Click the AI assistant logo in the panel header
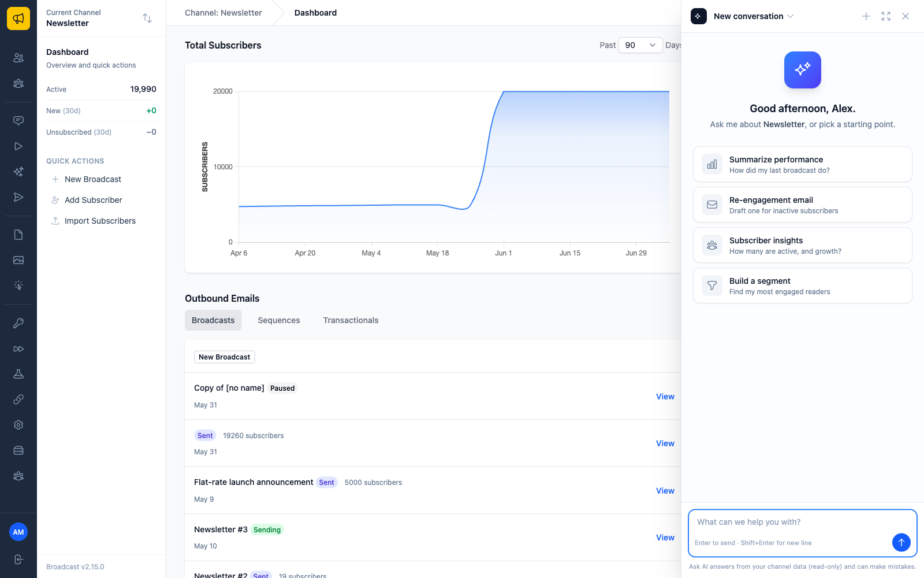 click(x=699, y=16)
